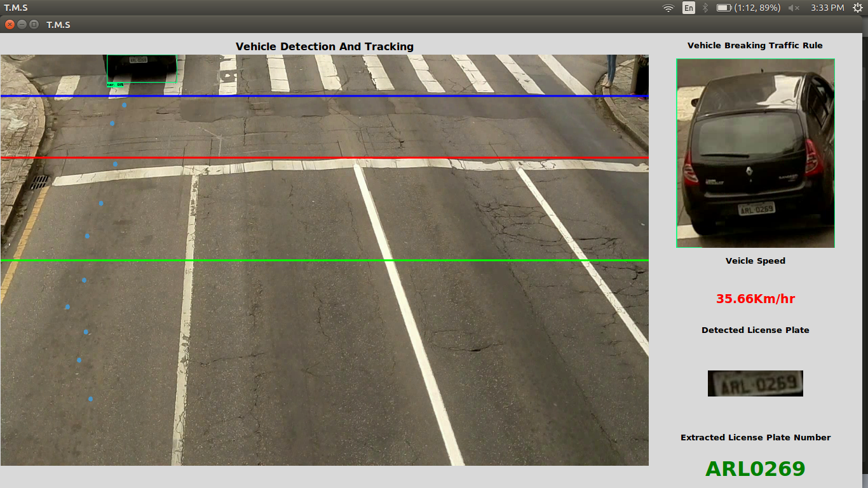This screenshot has height=488, width=868.
Task: Open the system settings gear menu
Action: tap(858, 8)
